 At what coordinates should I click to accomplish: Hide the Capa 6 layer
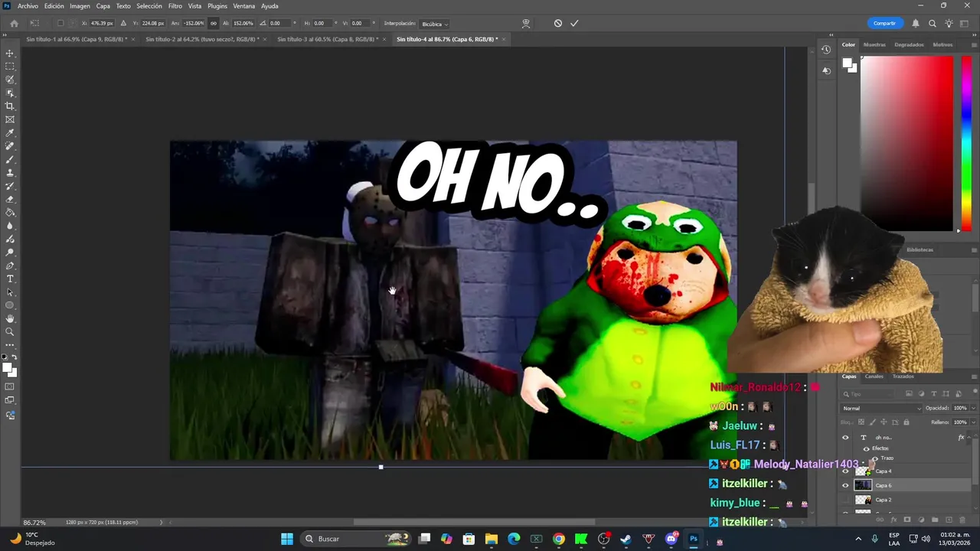(845, 485)
